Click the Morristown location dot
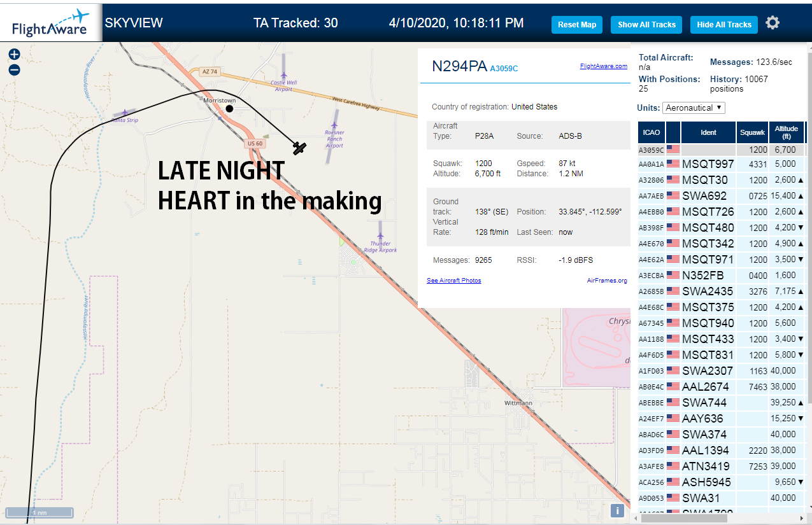This screenshot has width=812, height=525. 229,109
